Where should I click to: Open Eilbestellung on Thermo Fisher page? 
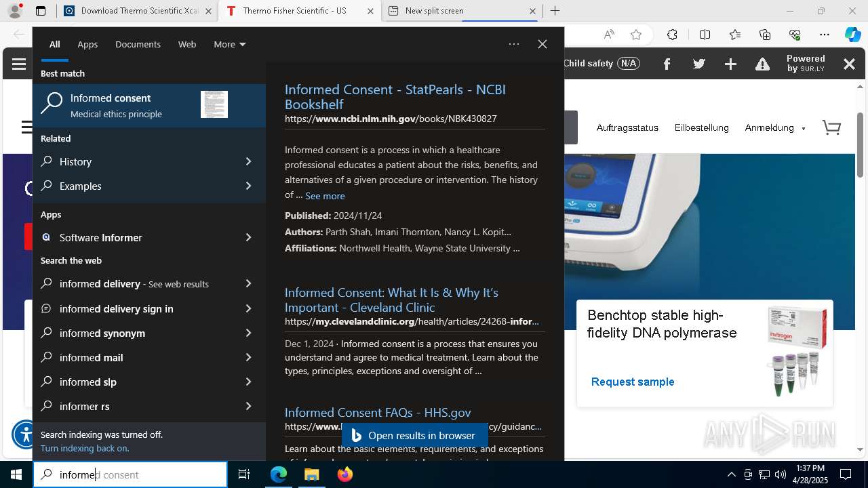[701, 127]
